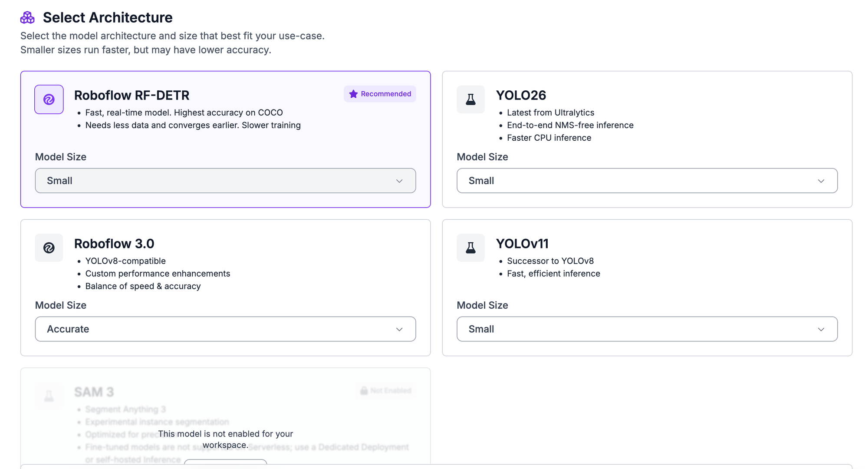Click the Not Enabled lock icon

pyautogui.click(x=364, y=390)
